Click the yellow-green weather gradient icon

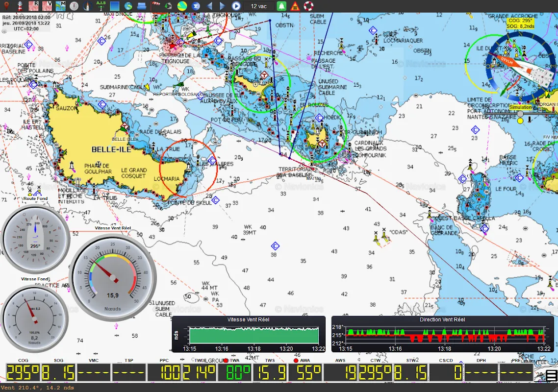182,6
